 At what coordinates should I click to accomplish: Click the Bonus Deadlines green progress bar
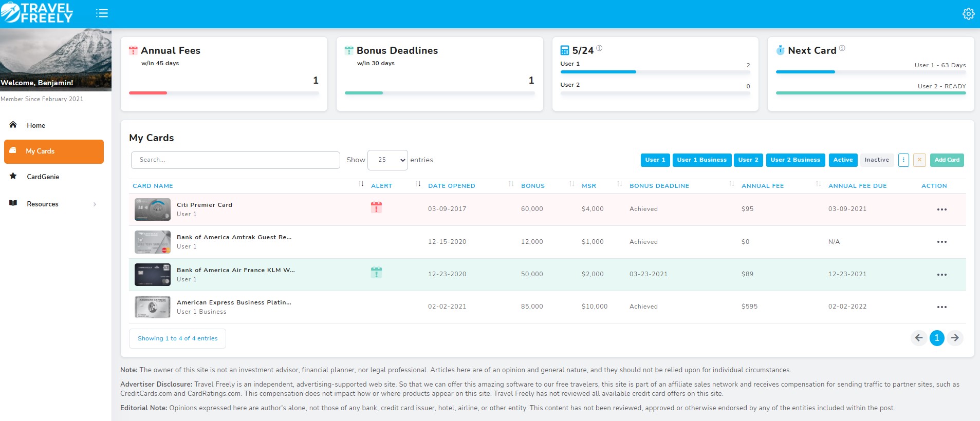click(364, 93)
